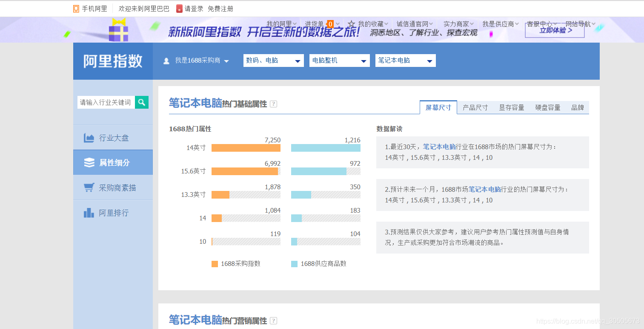Select the 屏幕尺寸 tab
The image size is (644, 329).
pos(438,107)
